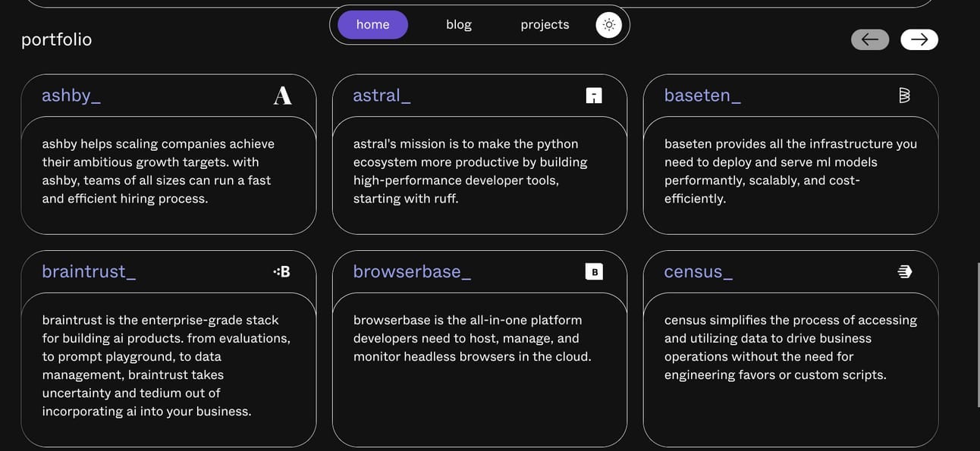
Task: Open the ashby_ portfolio link
Action: click(x=71, y=96)
